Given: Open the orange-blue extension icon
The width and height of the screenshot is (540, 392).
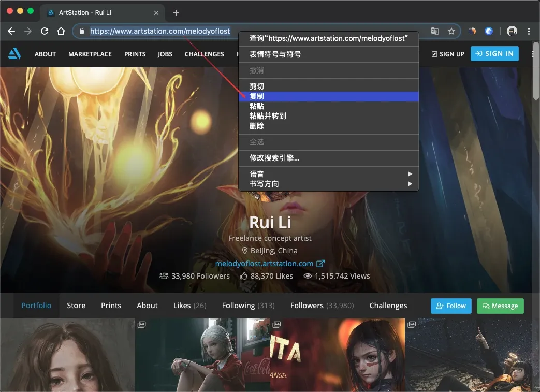Looking at the screenshot, I should [x=472, y=32].
